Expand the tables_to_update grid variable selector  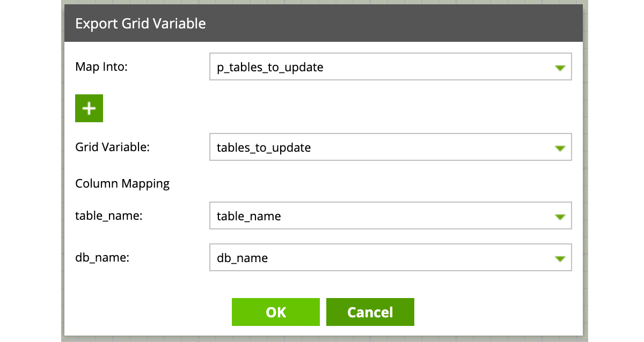[x=376, y=148]
